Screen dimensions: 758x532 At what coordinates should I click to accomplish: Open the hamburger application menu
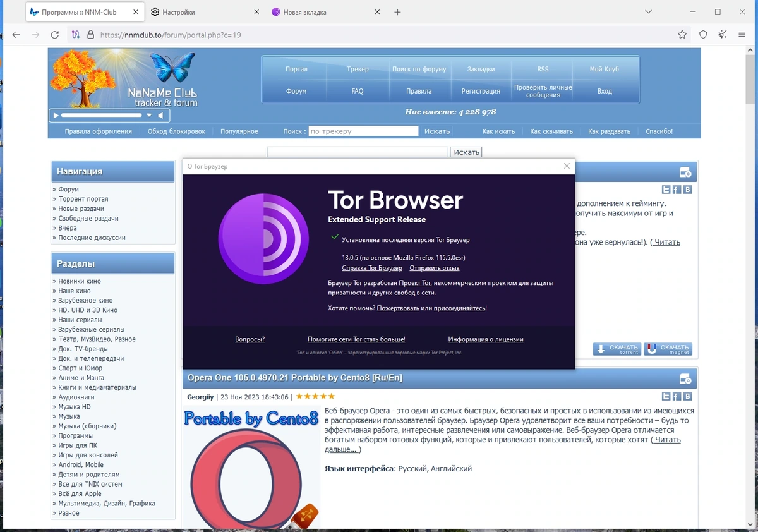tap(742, 35)
